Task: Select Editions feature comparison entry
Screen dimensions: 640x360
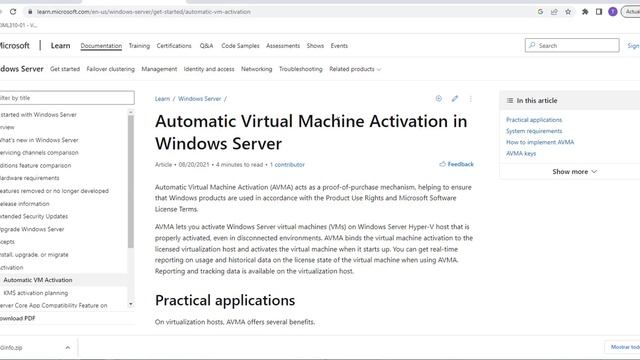Action: coord(36,165)
